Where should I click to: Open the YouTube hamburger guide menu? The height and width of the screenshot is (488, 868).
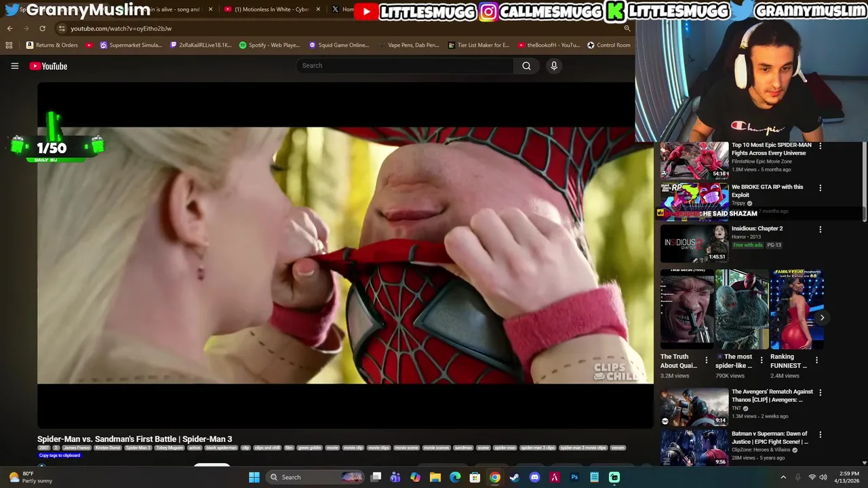[14, 66]
